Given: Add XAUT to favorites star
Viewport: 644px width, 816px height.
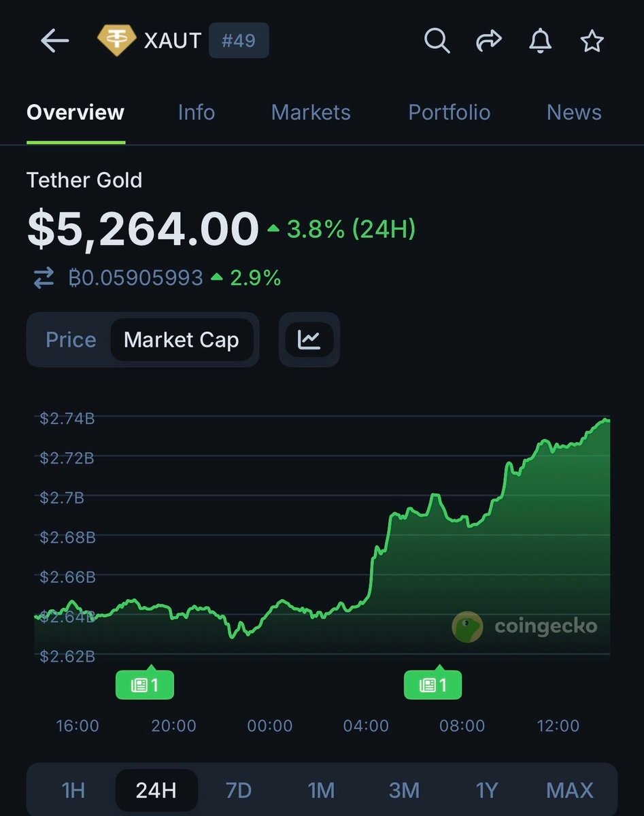Looking at the screenshot, I should click(x=592, y=41).
